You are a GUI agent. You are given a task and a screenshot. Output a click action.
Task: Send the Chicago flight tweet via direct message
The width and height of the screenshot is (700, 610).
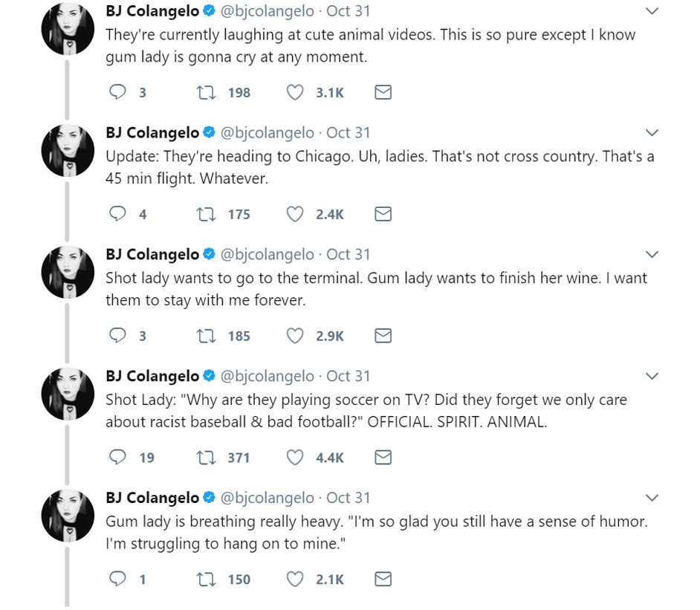(383, 214)
